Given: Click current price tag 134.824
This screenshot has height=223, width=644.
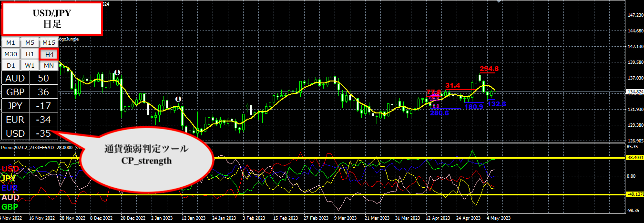Looking at the screenshot, I should (634, 91).
